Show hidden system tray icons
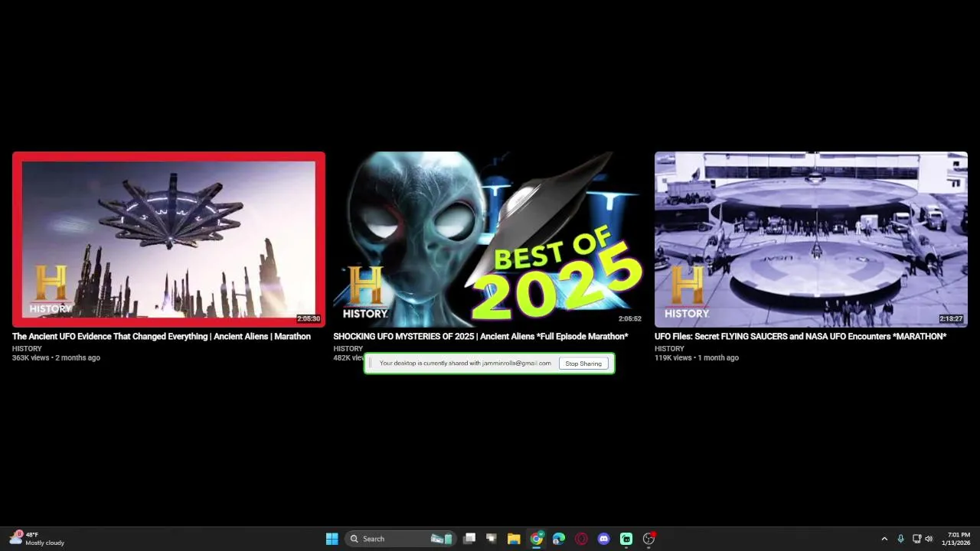Screen dimensions: 980x551 (884, 539)
